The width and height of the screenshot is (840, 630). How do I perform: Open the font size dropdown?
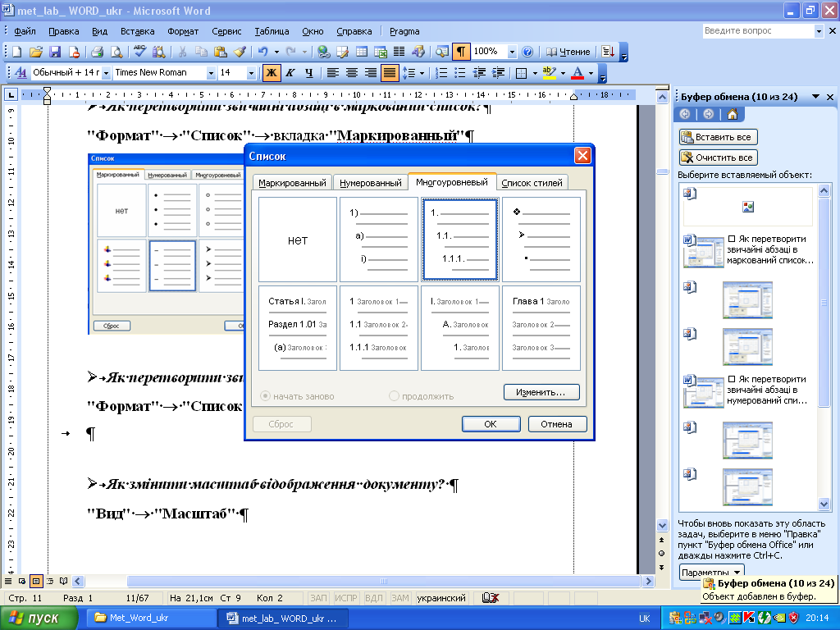pos(251,73)
